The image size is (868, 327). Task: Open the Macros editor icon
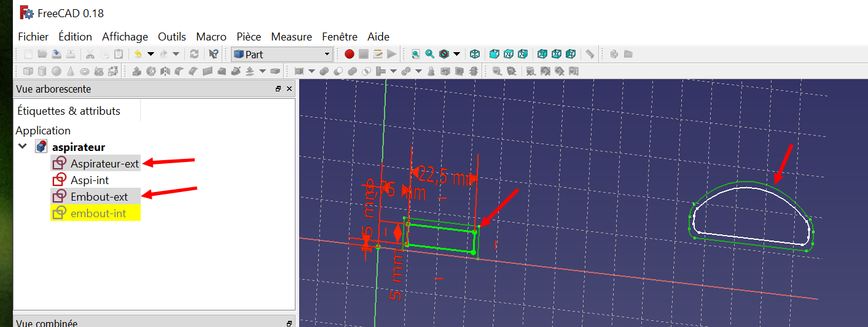pyautogui.click(x=378, y=54)
